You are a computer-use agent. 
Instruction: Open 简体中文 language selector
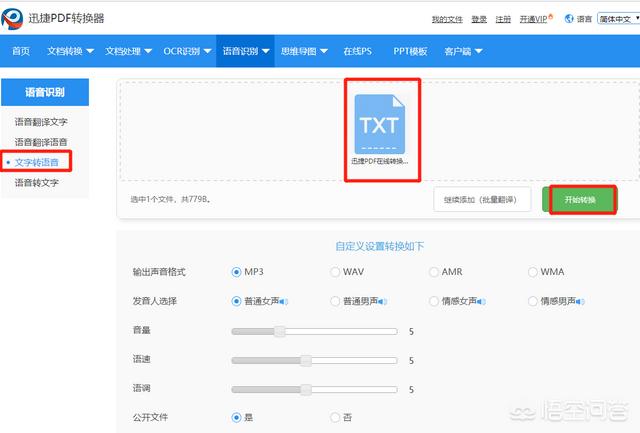pos(619,19)
